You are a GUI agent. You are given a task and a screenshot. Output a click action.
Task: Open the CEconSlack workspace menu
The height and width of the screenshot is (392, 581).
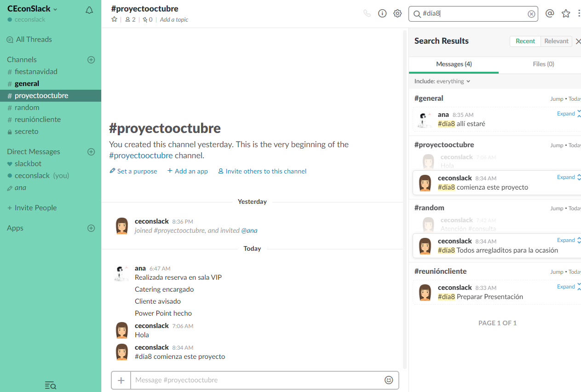tap(32, 9)
